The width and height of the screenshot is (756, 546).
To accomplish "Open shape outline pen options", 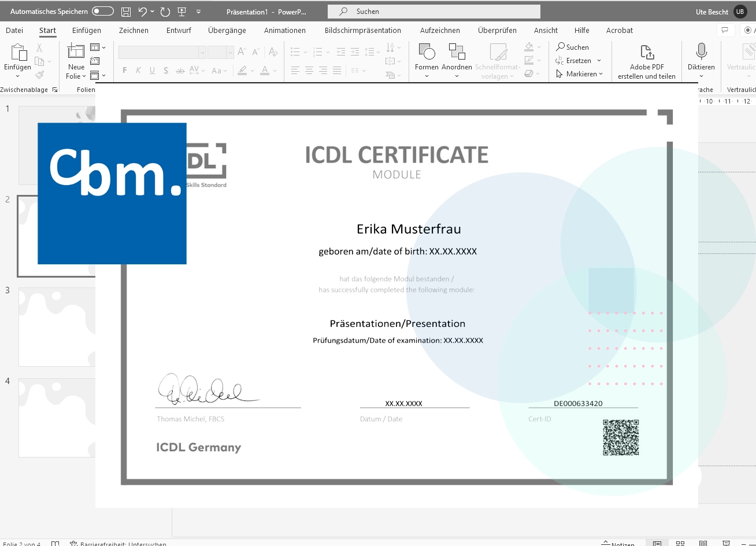I will [x=532, y=60].
